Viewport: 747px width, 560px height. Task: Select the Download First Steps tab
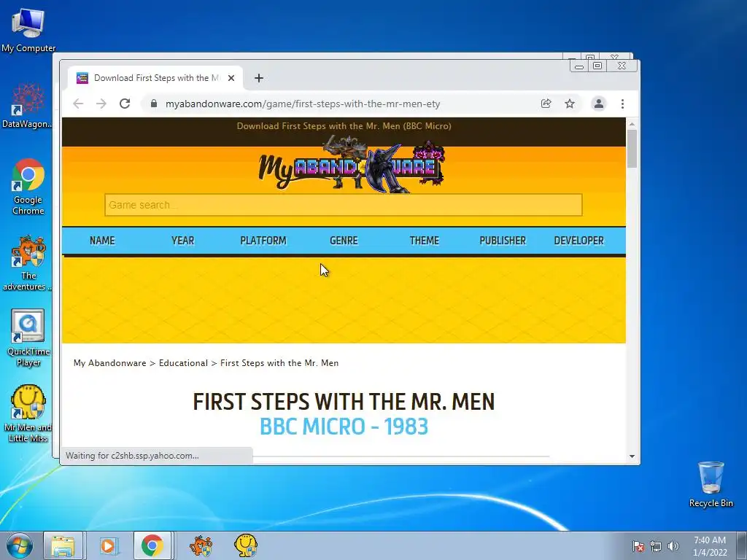pos(155,78)
